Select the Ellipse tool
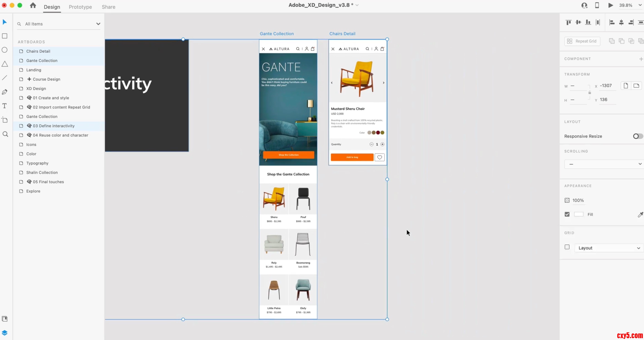The image size is (644, 340). click(x=5, y=50)
